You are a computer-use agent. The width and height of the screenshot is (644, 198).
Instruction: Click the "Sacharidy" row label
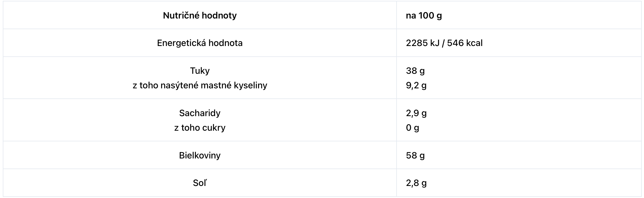[200, 113]
